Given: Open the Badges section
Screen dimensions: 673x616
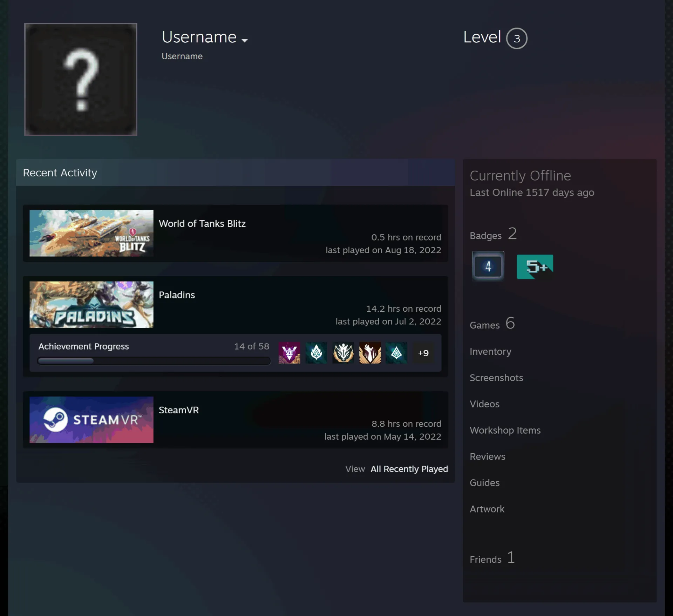Looking at the screenshot, I should (x=493, y=234).
